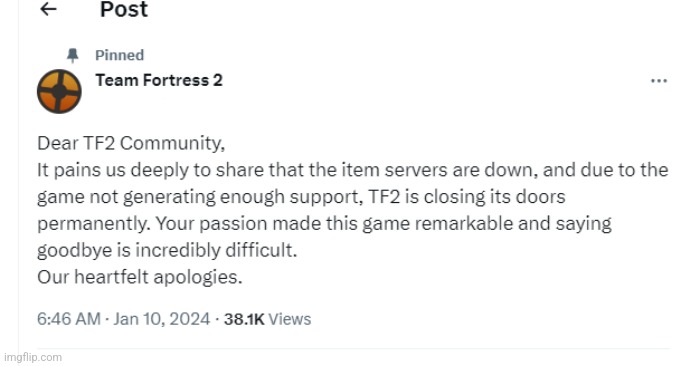The height and width of the screenshot is (366, 681).
Task: Click the Team Fortress 2 account name
Action: tap(159, 80)
